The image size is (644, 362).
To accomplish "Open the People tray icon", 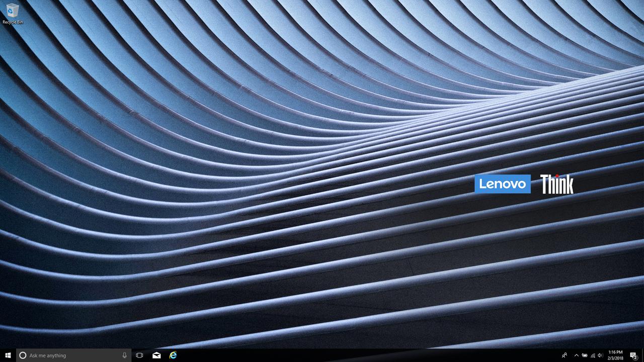I will pos(565,355).
